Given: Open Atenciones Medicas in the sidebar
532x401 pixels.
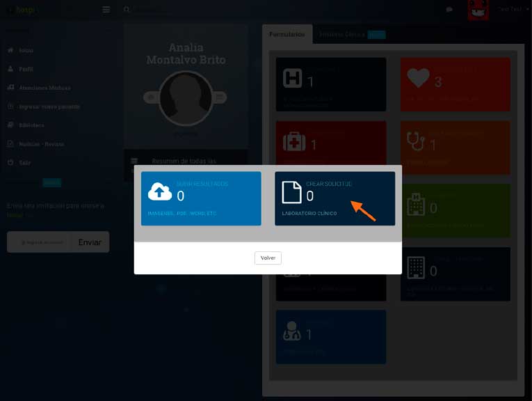Looking at the screenshot, I should 45,88.
